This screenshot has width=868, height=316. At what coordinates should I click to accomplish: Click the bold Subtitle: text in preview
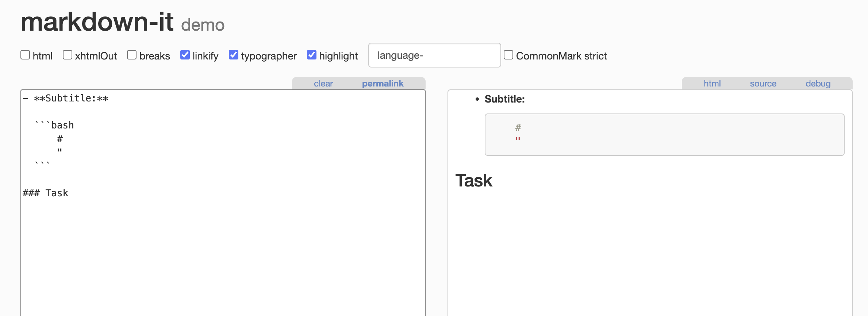tap(504, 99)
